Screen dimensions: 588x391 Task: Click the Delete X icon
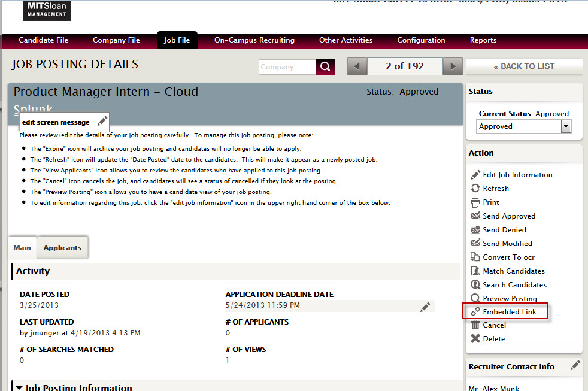475,338
